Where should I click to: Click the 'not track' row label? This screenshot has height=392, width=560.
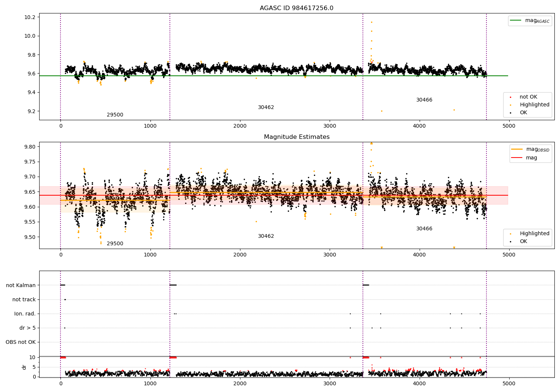(x=24, y=300)
